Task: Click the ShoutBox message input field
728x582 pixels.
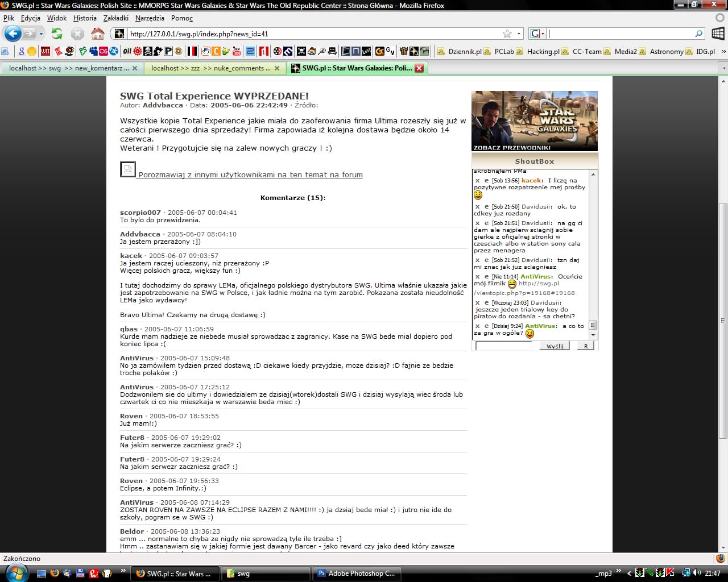Action: point(503,346)
